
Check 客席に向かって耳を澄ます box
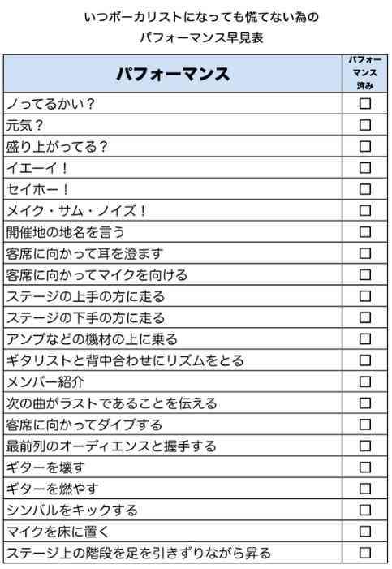364,253
